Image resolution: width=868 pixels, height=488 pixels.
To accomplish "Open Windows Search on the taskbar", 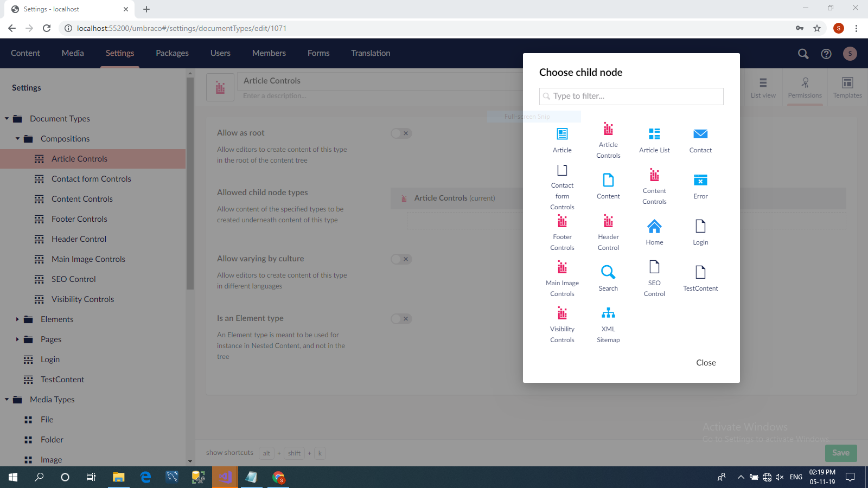I will (x=39, y=477).
